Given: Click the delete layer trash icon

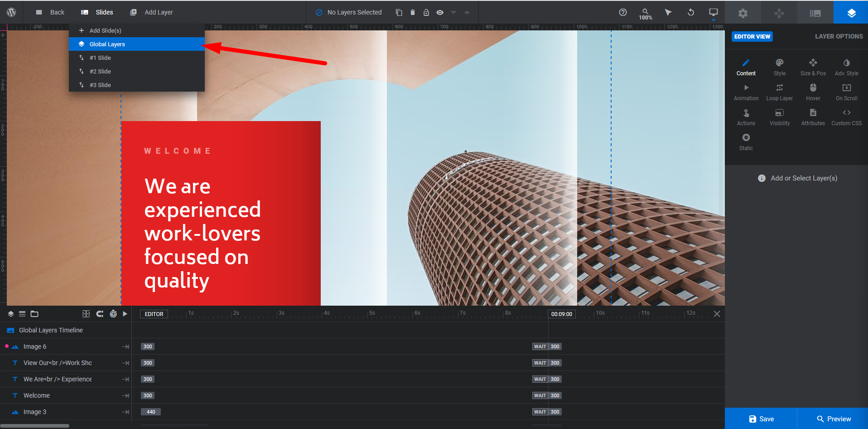Looking at the screenshot, I should coord(412,12).
